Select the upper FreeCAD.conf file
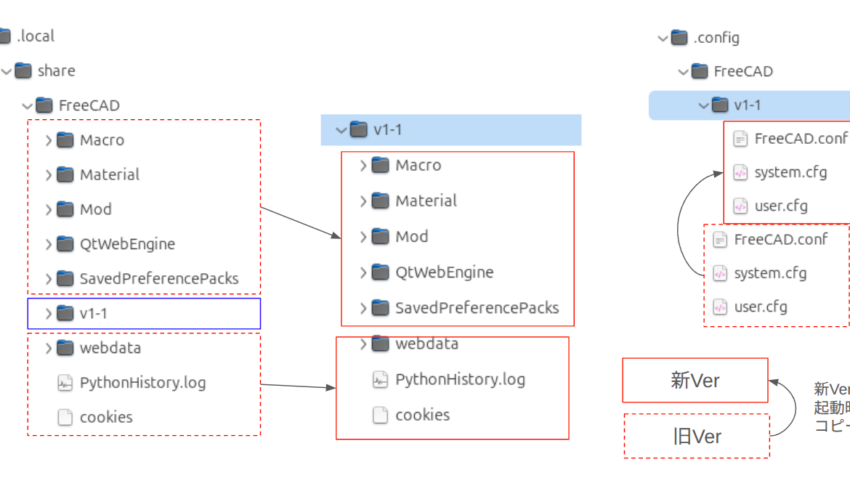850x478 pixels. tap(800, 138)
